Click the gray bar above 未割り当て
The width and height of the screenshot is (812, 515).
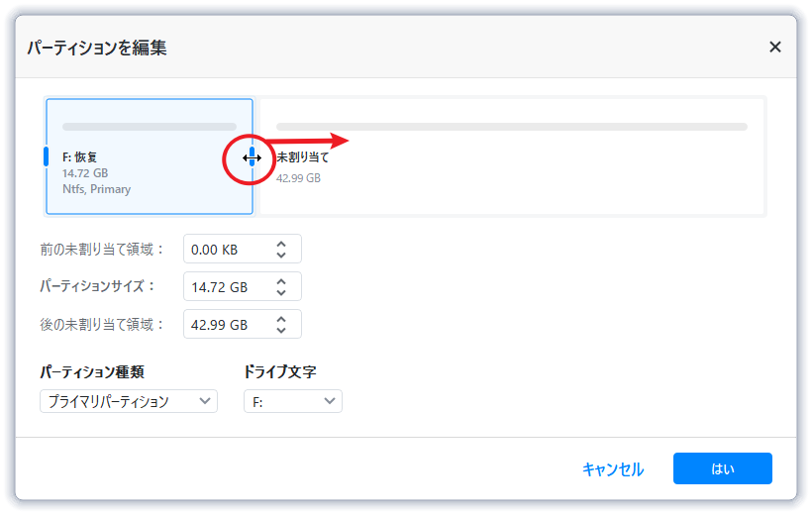pos(511,127)
